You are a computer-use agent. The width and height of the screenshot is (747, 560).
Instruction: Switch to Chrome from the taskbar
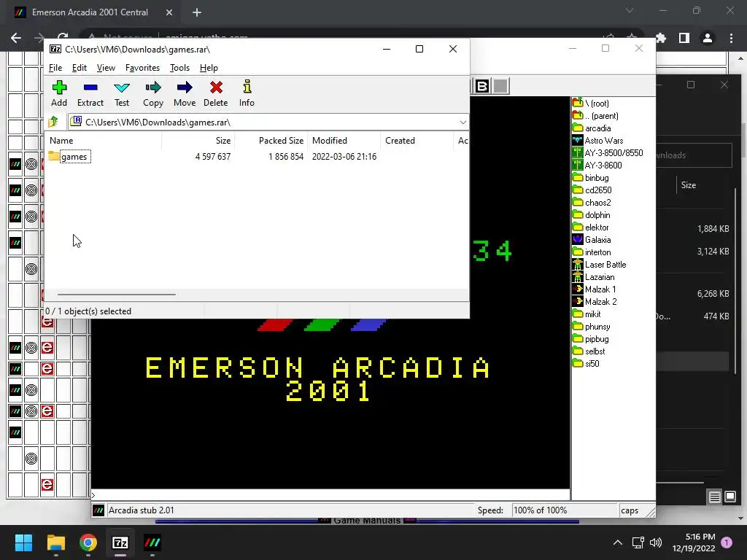point(88,542)
